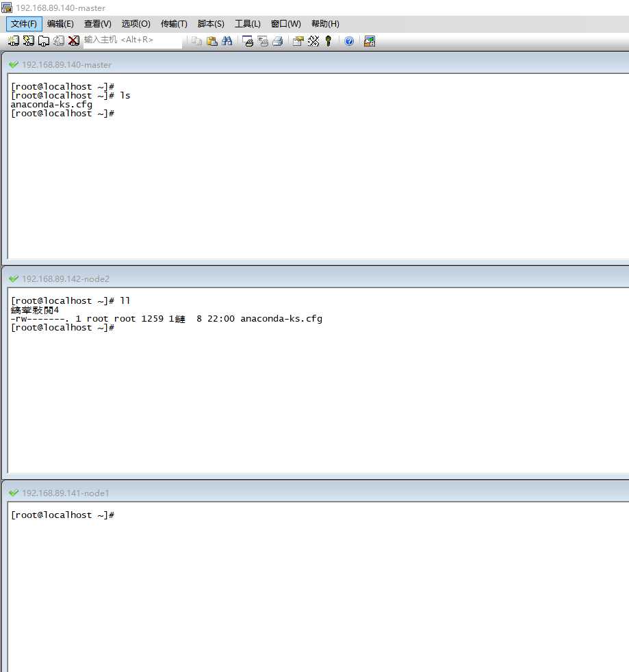Open Session Options properties icon

click(x=298, y=40)
